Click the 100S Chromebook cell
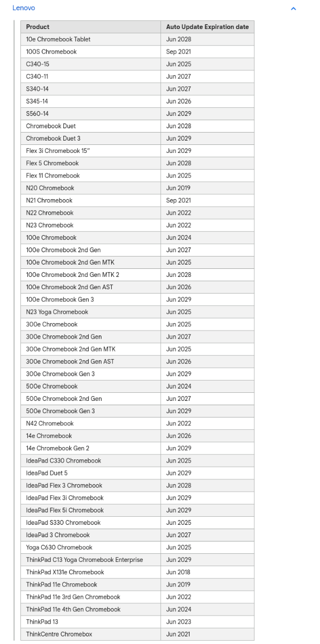The image size is (320, 644). click(x=90, y=52)
